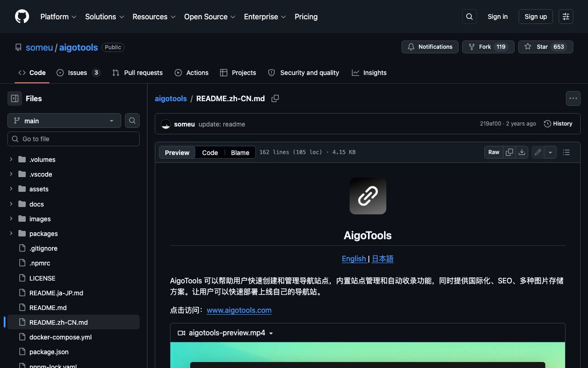Star the aigotools repository
Screen dimensions: 588x368
coord(546,47)
